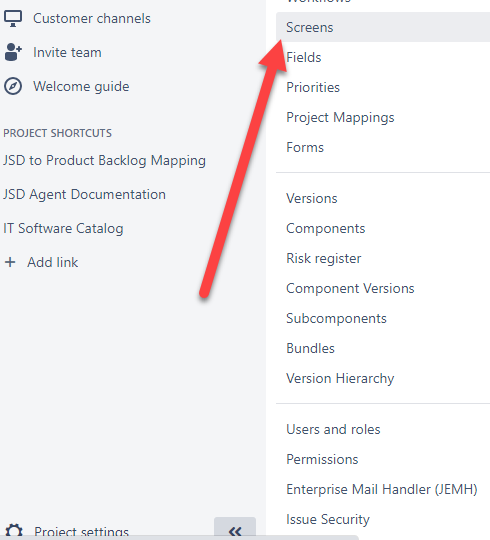Open IT Software Catalog shortcut
The height and width of the screenshot is (540, 490).
pos(63,229)
